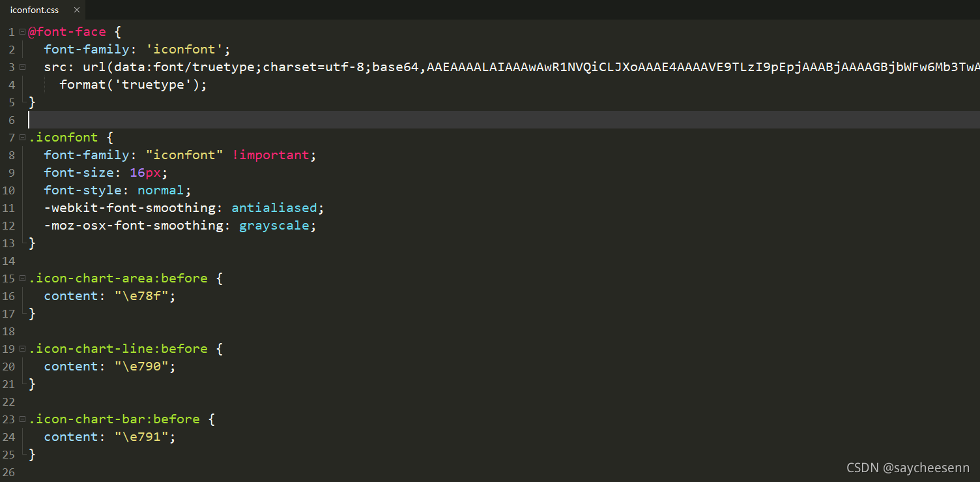The image size is (980, 482).
Task: Fold the .icon-chart-area:before rule
Action: (22, 278)
